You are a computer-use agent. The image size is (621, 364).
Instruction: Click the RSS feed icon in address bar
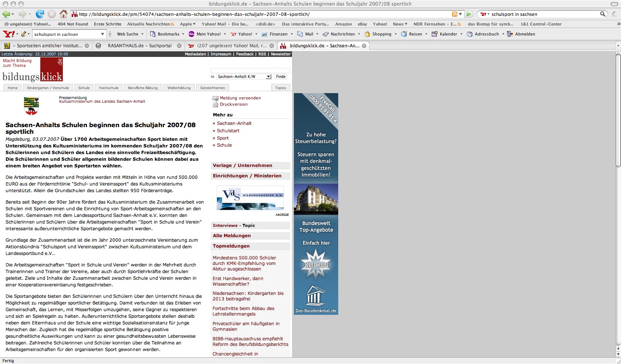[x=454, y=14]
